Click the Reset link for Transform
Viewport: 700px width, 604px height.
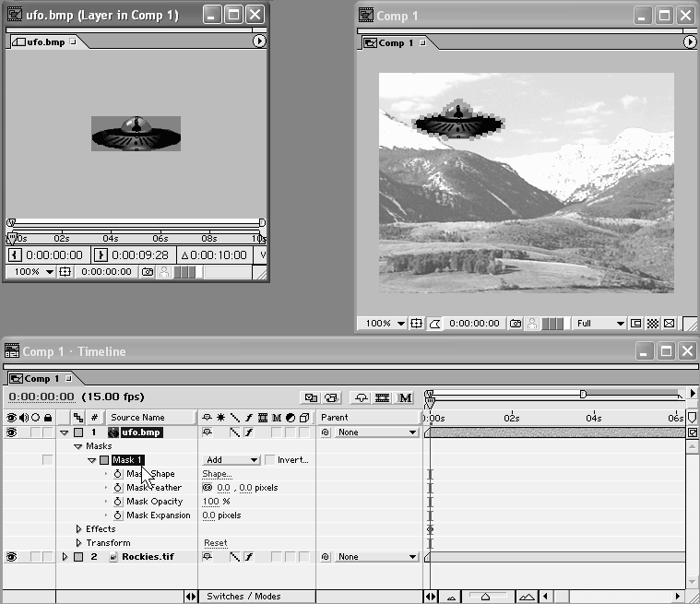click(x=215, y=543)
